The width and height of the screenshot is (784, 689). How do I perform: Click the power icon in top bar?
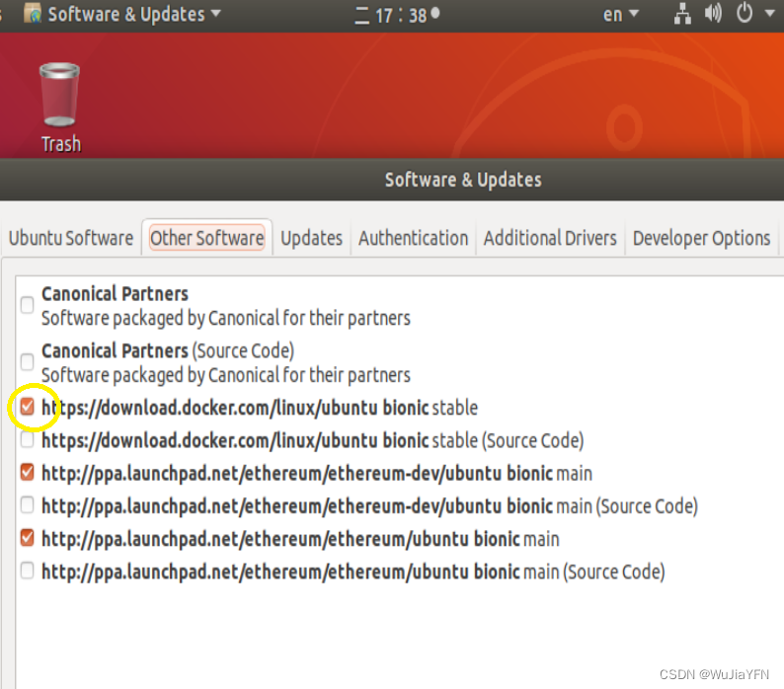[x=745, y=13]
